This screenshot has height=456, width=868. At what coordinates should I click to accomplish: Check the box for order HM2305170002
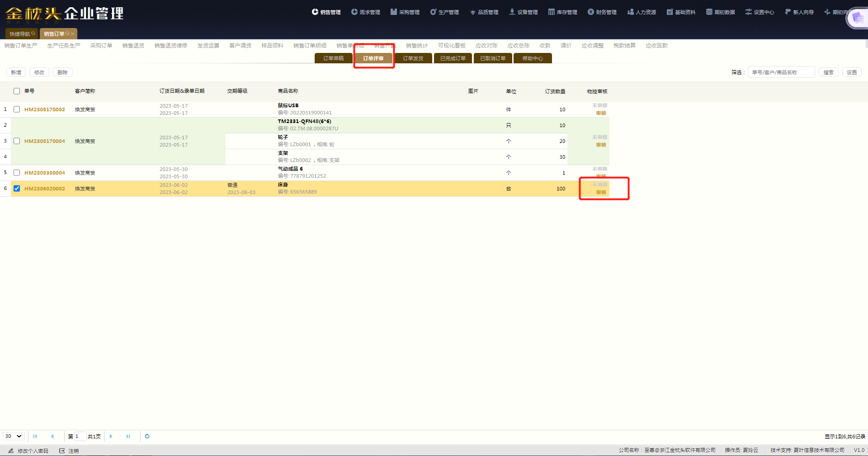pyautogui.click(x=17, y=109)
